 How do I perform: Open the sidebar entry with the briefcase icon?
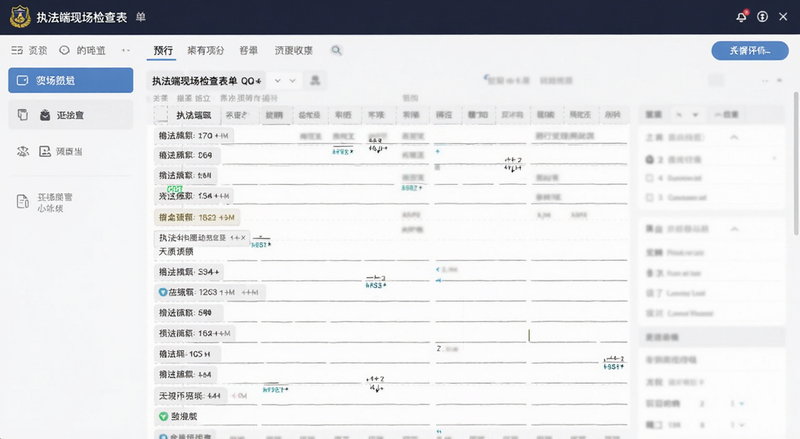tap(70, 115)
